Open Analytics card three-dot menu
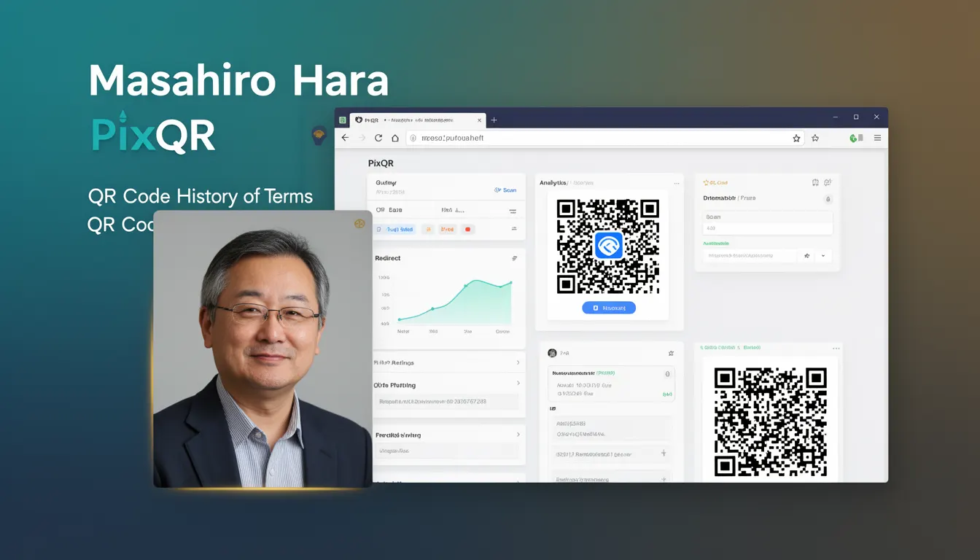 (677, 183)
